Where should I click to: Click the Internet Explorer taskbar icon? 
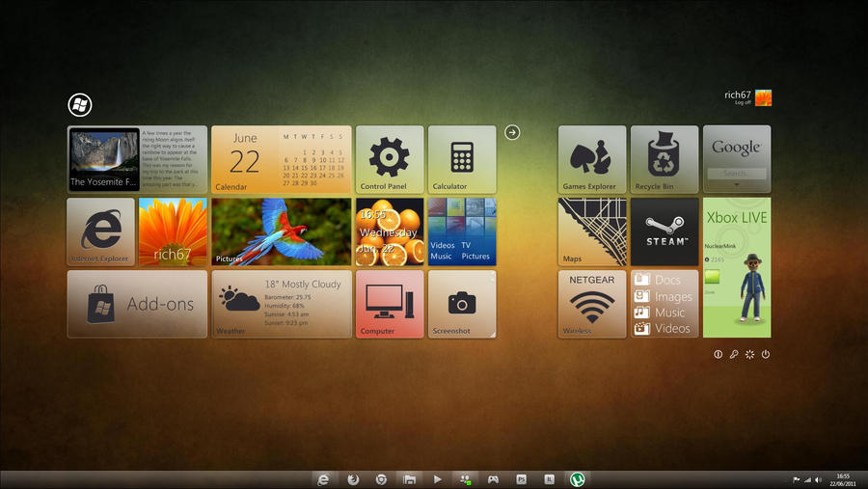click(323, 479)
